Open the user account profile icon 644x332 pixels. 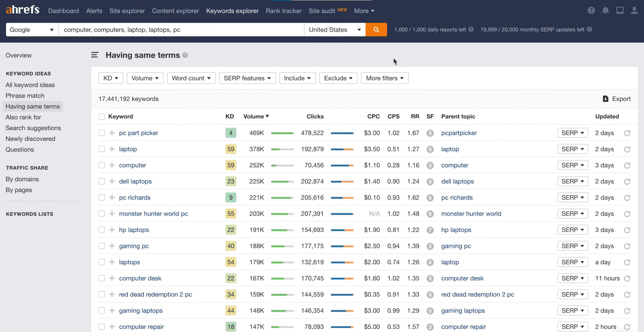[x=634, y=10]
